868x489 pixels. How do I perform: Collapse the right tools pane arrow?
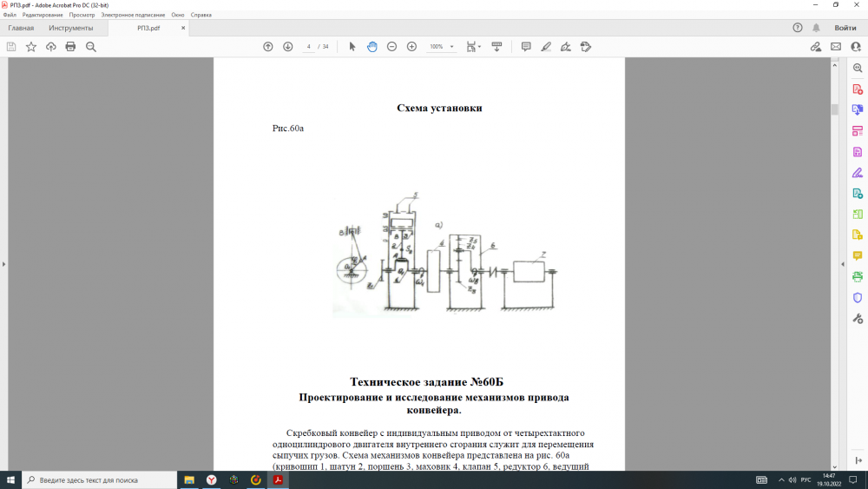(x=843, y=264)
